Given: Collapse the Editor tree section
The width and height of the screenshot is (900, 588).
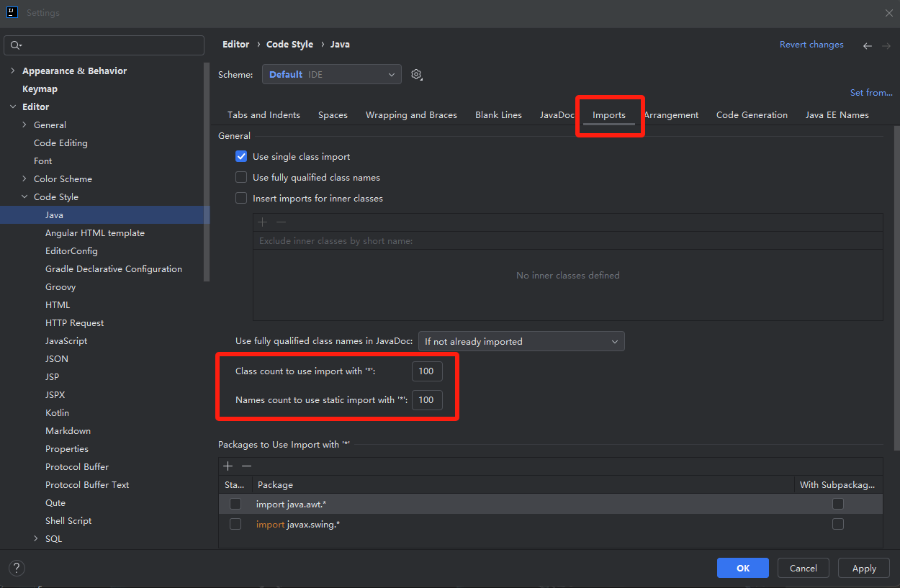Looking at the screenshot, I should click(13, 107).
